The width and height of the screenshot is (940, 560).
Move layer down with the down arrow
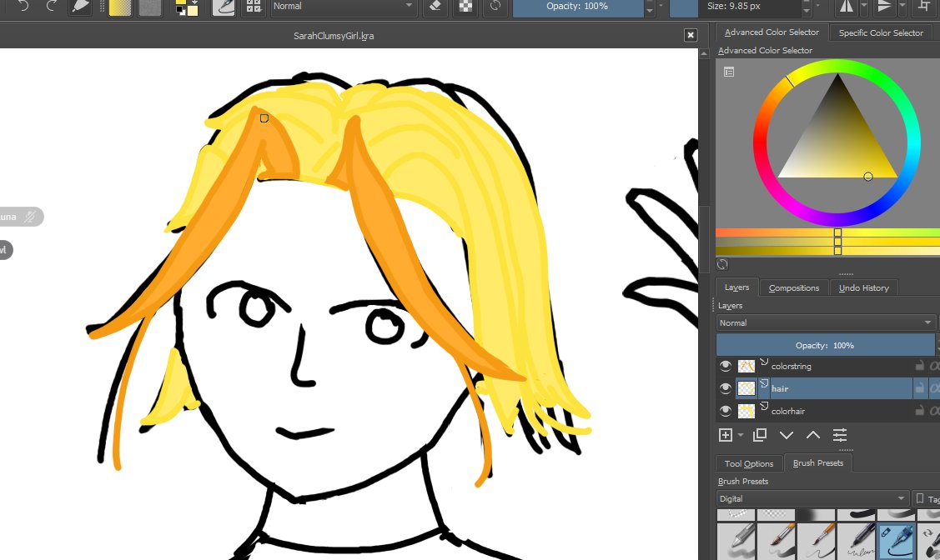[787, 435]
